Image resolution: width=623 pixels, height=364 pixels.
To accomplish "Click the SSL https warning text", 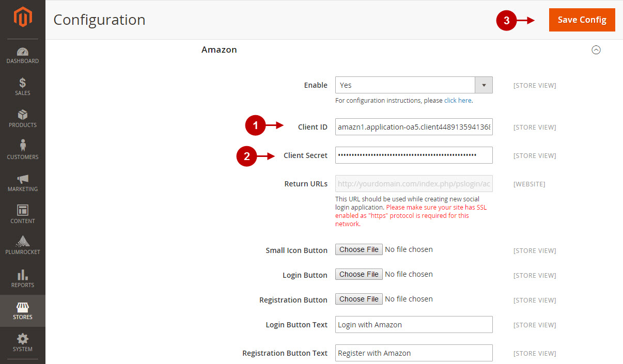I will (411, 216).
